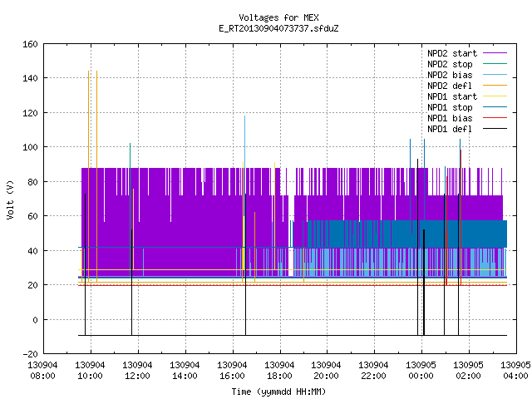
Task: Click the x-axis tick label 130905 02:00
Action: click(x=468, y=371)
